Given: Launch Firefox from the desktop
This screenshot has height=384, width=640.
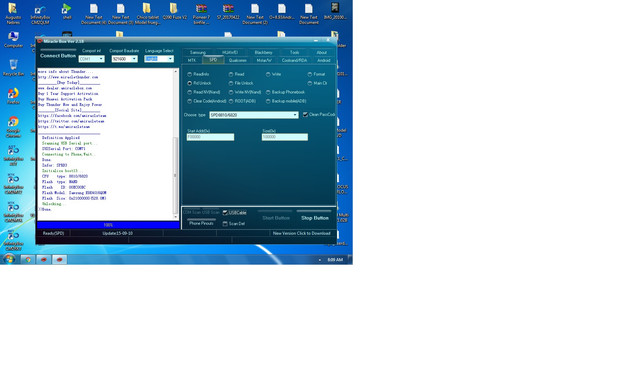Looking at the screenshot, I should coord(13,96).
